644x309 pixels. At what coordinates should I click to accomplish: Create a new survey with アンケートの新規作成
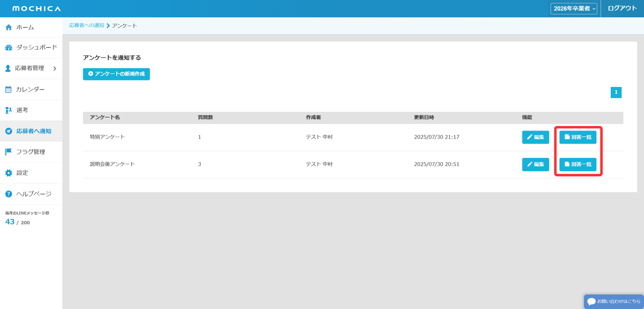(116, 74)
